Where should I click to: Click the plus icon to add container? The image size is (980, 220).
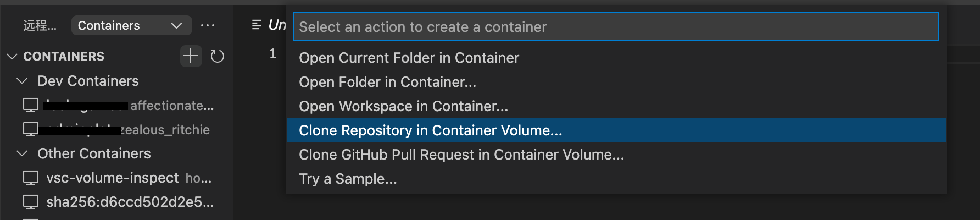click(x=191, y=56)
